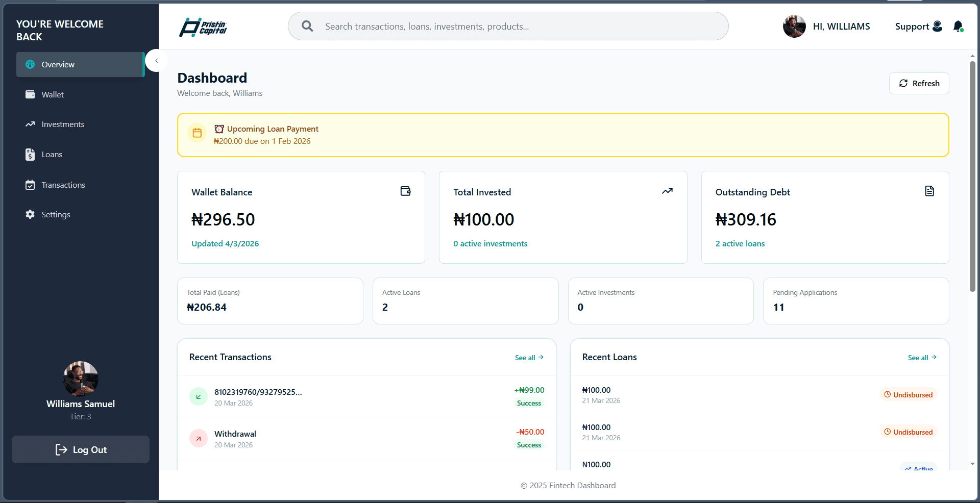Viewport: 980px width, 503px height.
Task: Click the trending arrow icon in Total Invested
Action: pos(667,191)
